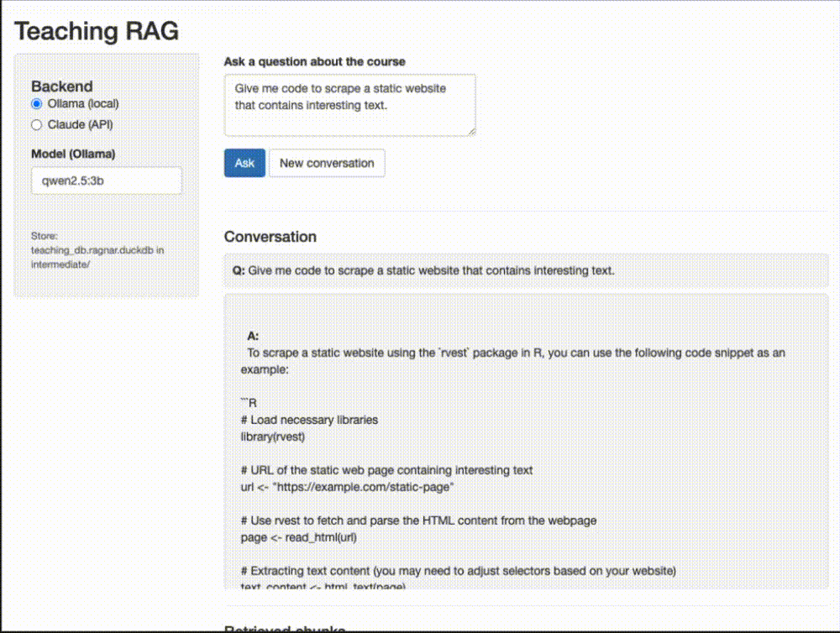The width and height of the screenshot is (840, 633).
Task: Click 'Ask a question about the course' label
Action: (314, 62)
